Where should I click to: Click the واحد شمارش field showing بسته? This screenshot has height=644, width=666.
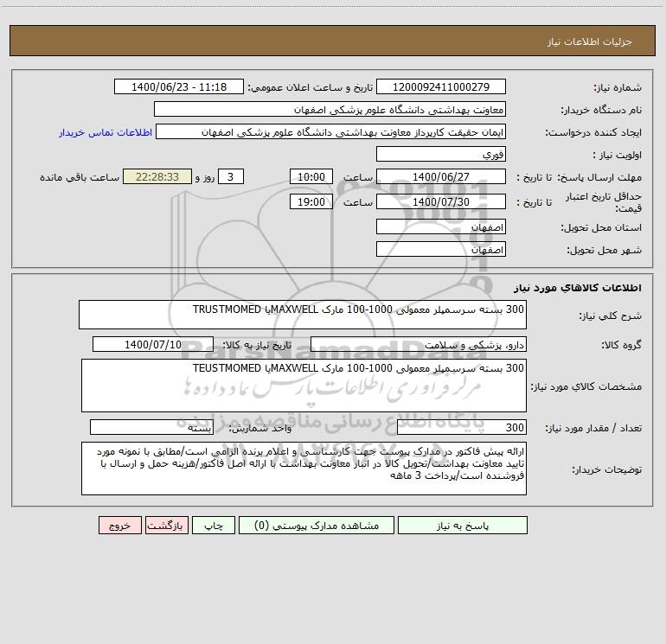[x=151, y=428]
